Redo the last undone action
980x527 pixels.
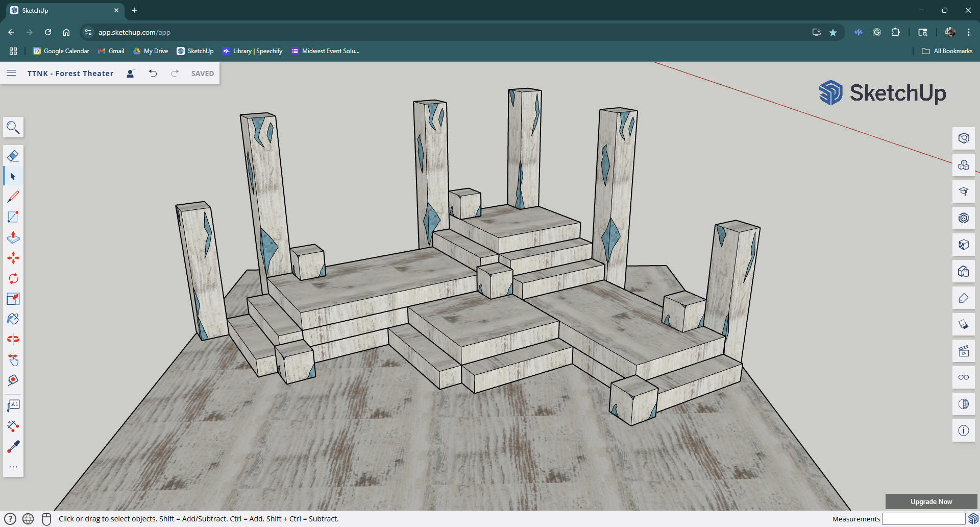(175, 73)
